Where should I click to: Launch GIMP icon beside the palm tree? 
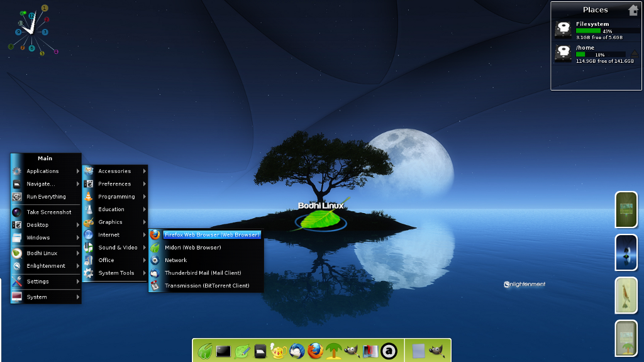point(352,351)
